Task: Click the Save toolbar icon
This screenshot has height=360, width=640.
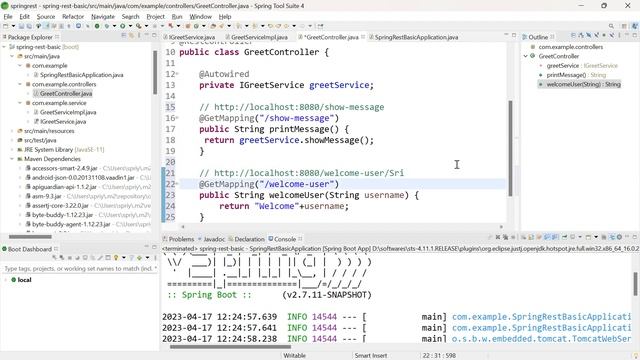Action: (21, 26)
